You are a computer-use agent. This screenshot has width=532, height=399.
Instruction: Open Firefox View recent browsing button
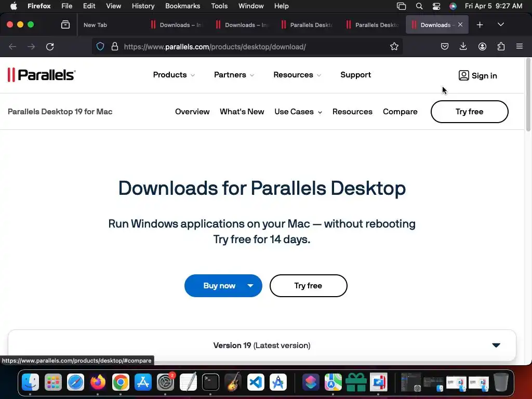click(x=65, y=24)
